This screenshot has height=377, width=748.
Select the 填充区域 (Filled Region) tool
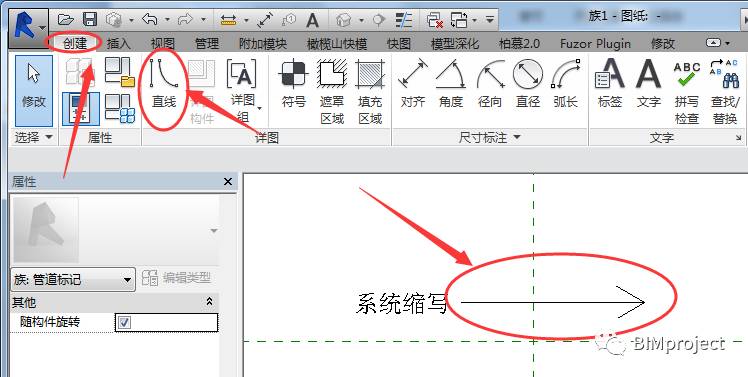[370, 92]
